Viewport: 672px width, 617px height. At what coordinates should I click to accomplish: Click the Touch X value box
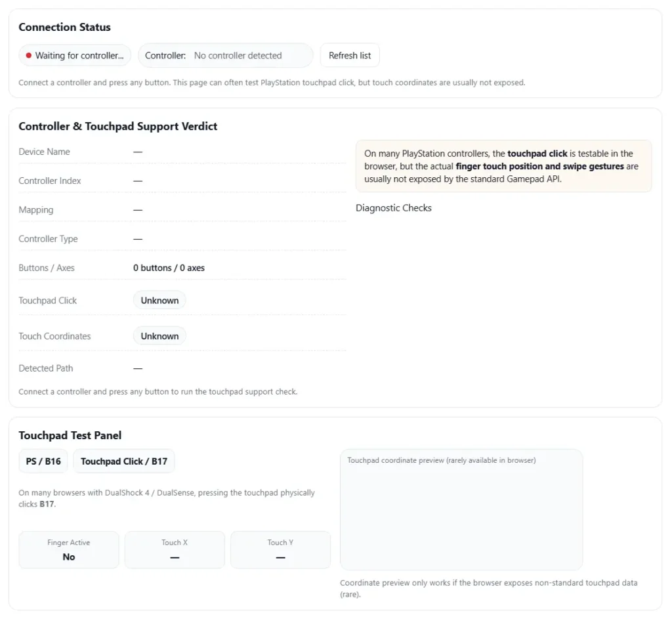(175, 550)
